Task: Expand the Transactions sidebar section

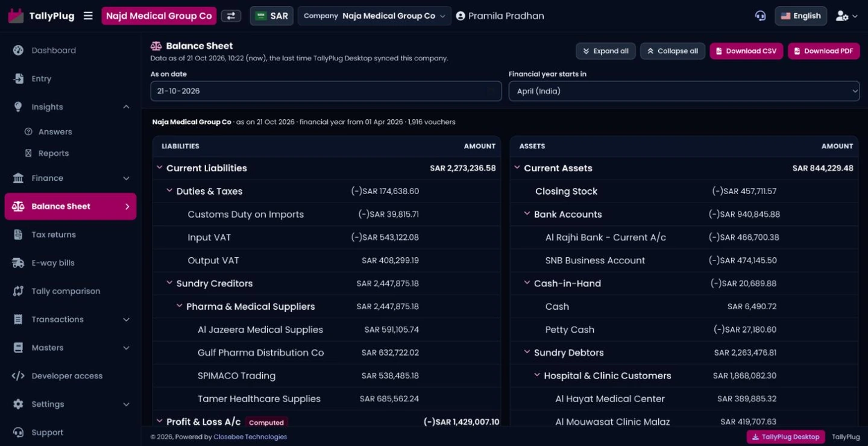Action: click(x=126, y=319)
